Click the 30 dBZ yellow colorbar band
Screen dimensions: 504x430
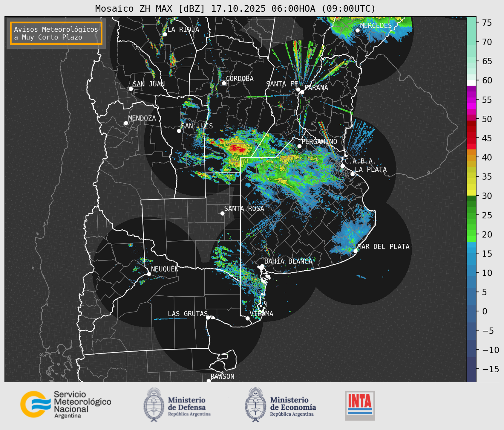(x=471, y=192)
